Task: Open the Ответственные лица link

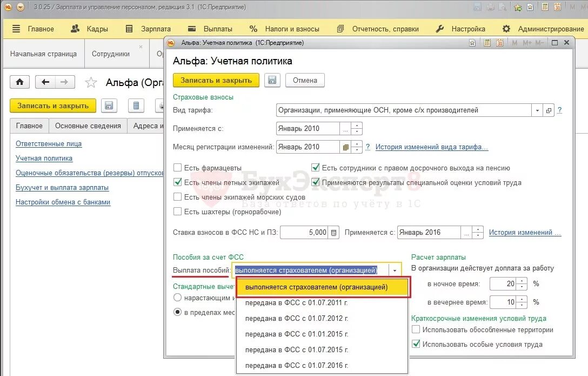Action: (x=49, y=144)
